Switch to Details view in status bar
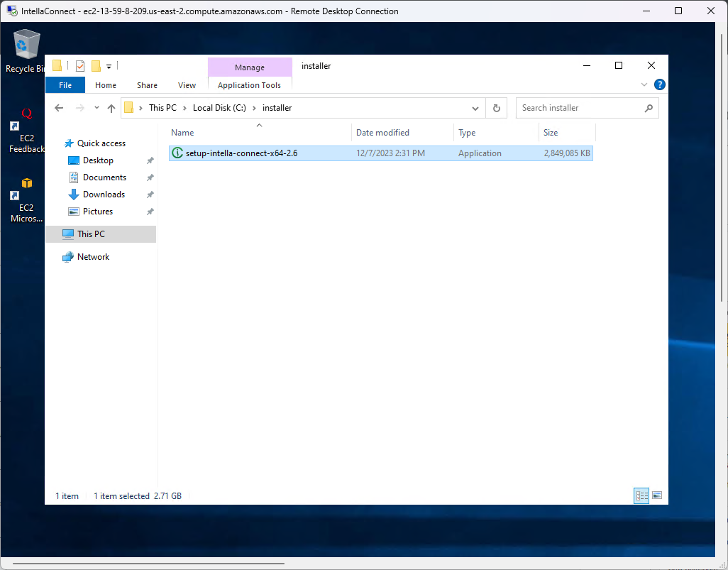 coord(641,495)
